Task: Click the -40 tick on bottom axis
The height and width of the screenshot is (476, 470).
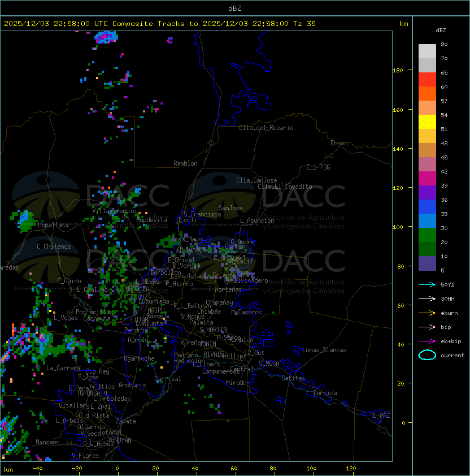Action: (x=37, y=469)
